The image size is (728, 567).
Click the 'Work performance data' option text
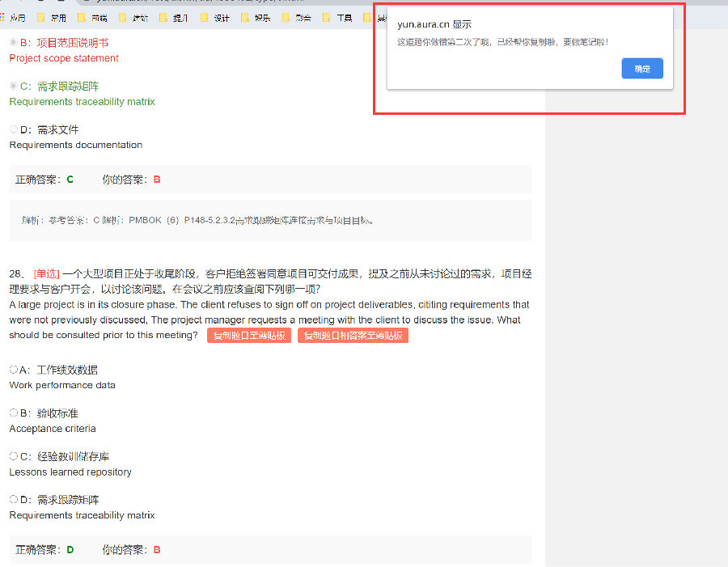tap(62, 385)
